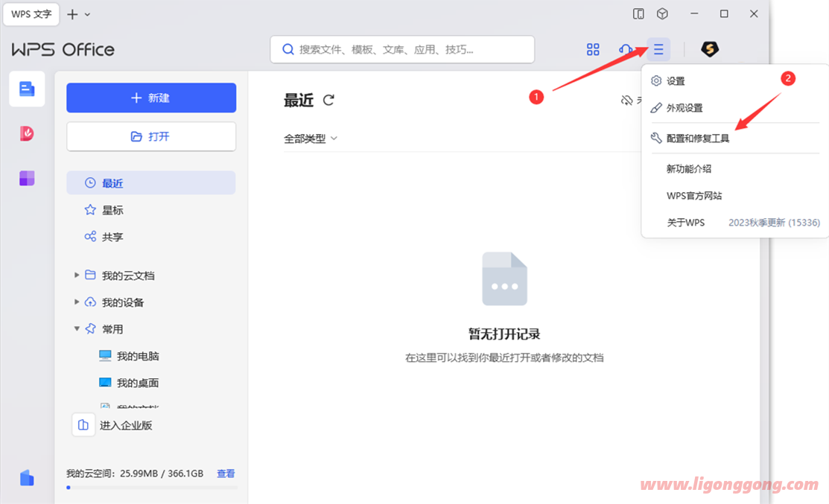Click the 暂无打开记录 empty-state text
The height and width of the screenshot is (504, 829).
click(504, 334)
